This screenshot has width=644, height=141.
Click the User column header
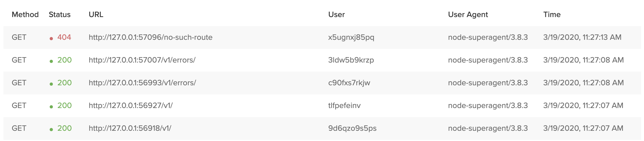[x=337, y=14]
